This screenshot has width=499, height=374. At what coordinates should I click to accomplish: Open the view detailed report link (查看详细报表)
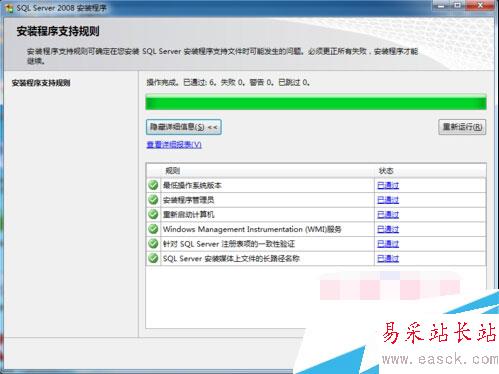[x=174, y=145]
